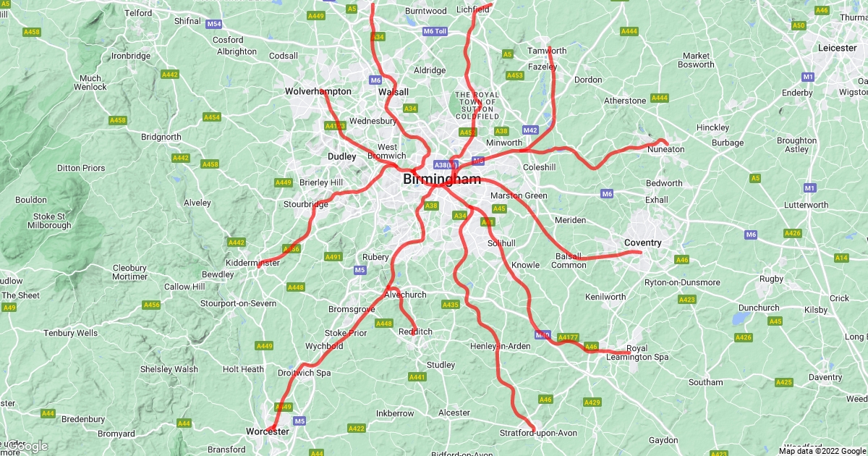The image size is (868, 456).
Task: Select the Coventry city label
Action: coord(643,243)
